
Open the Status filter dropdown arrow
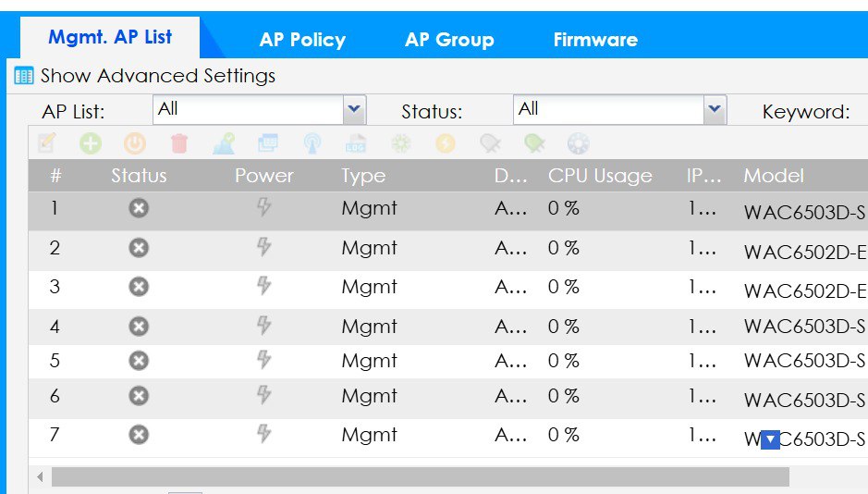coord(715,110)
